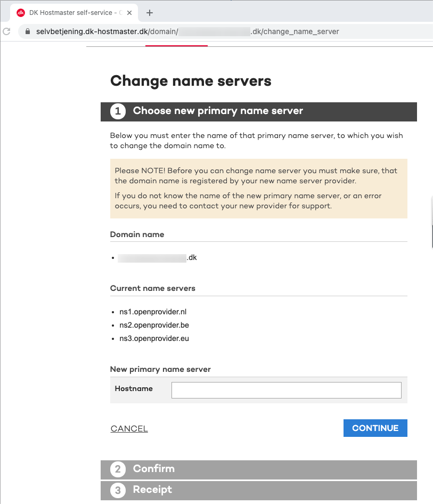Click the step 1 number circle
433x504 pixels.
117,111
